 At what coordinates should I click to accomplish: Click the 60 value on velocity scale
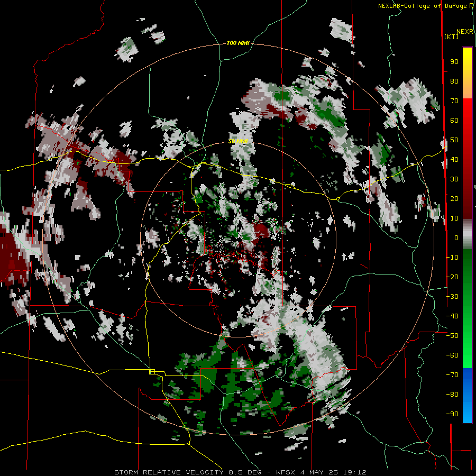[454, 121]
